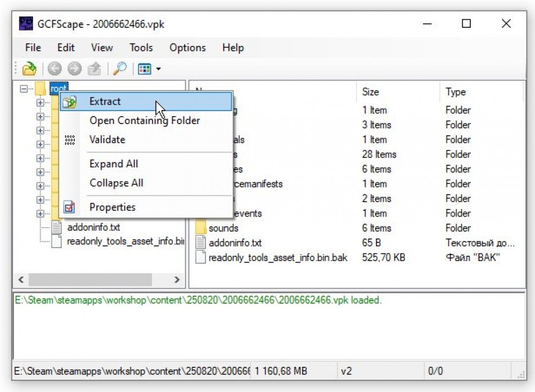535x392 pixels.
Task: Click the tree pane horizontal scrollbar thumb
Action: point(90,280)
